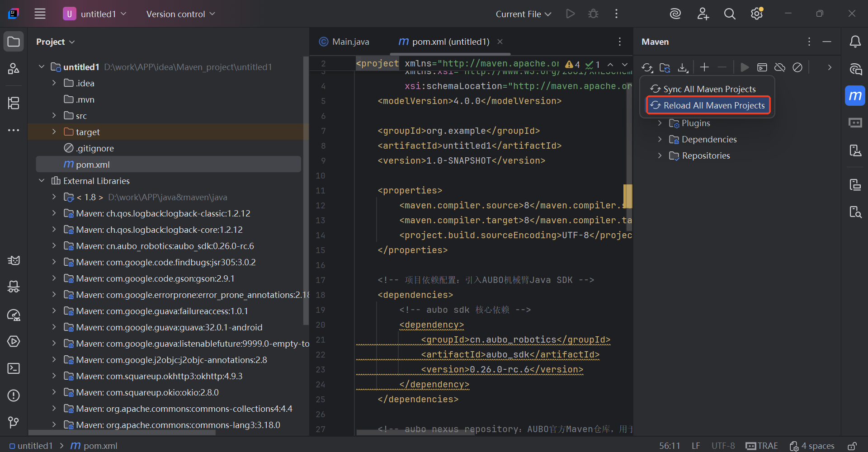
Task: Open the Maven tool window from right sidebar
Action: tap(855, 95)
